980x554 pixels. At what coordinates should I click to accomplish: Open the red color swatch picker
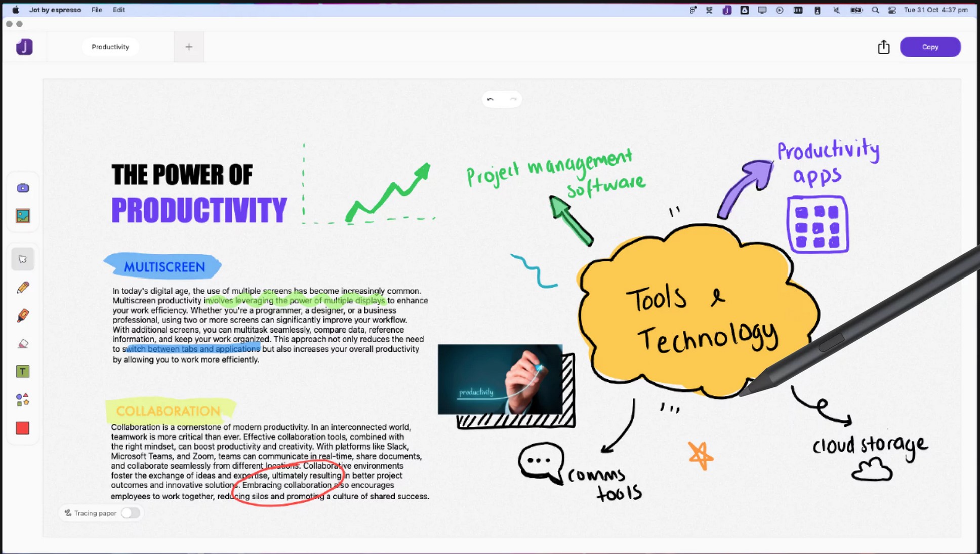[23, 428]
